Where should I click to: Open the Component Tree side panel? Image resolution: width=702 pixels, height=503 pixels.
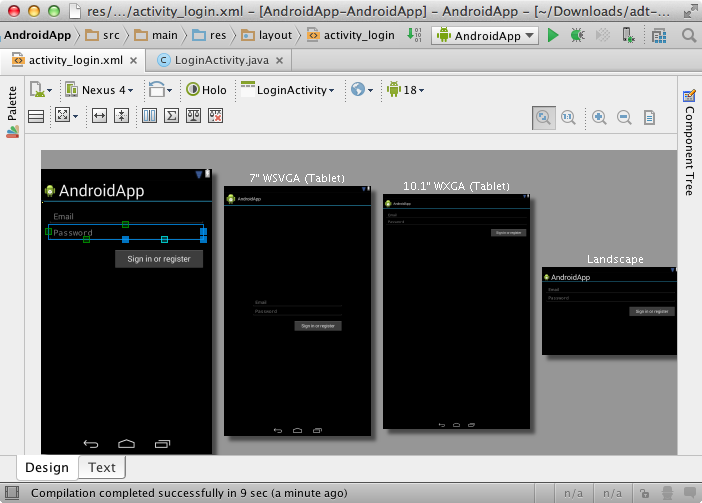(689, 140)
